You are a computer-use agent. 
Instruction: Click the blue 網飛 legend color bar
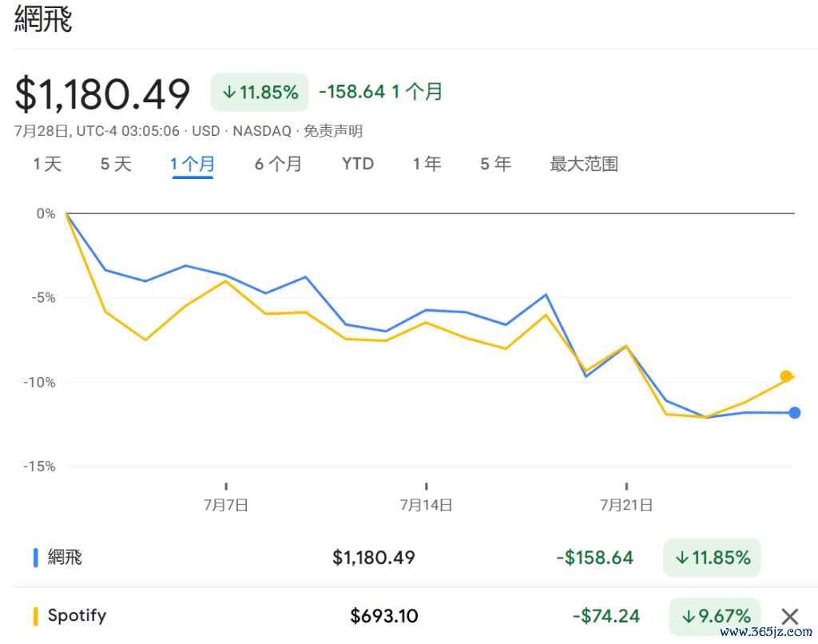click(35, 558)
